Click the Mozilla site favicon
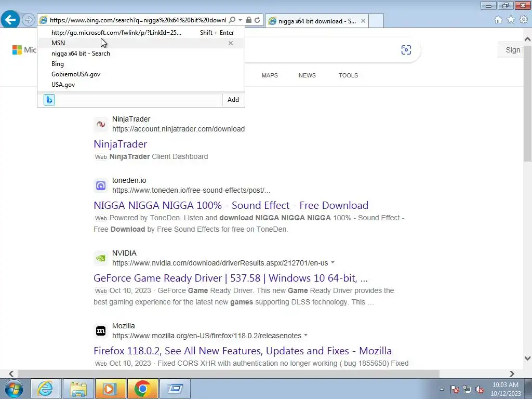The height and width of the screenshot is (399, 532). pyautogui.click(x=101, y=331)
